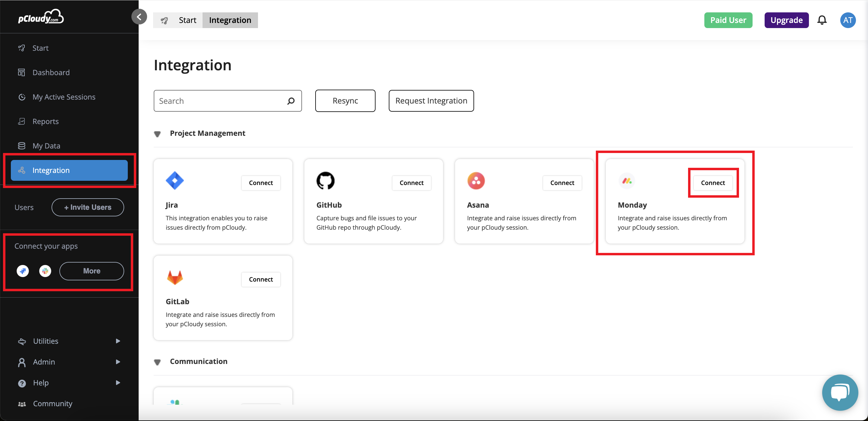This screenshot has height=421, width=868.
Task: Collapse the Project Management section
Action: click(x=157, y=134)
